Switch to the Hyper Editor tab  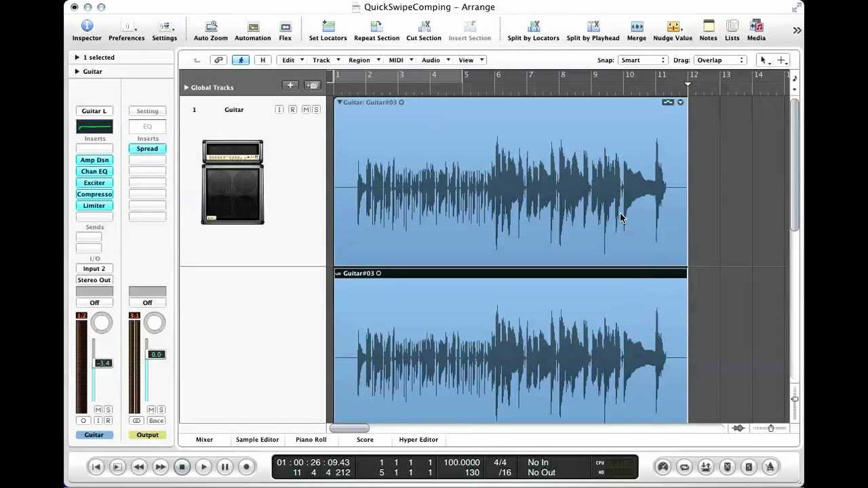pos(418,440)
